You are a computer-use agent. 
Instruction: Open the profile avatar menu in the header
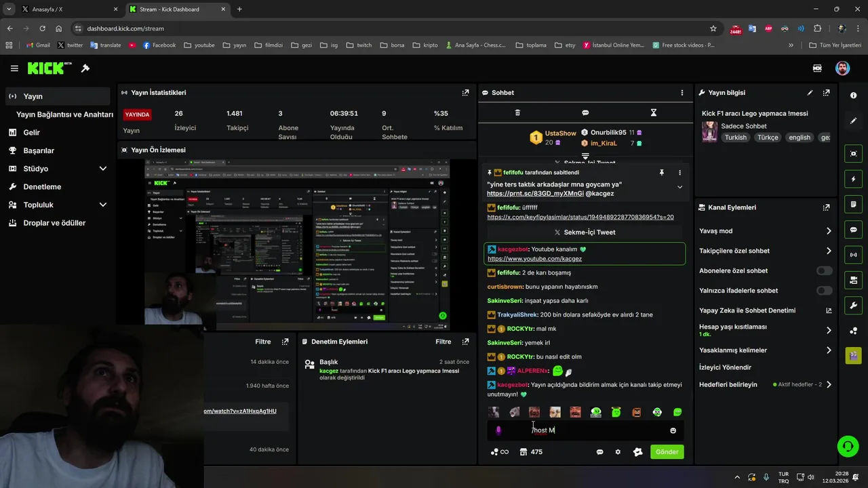tap(842, 68)
